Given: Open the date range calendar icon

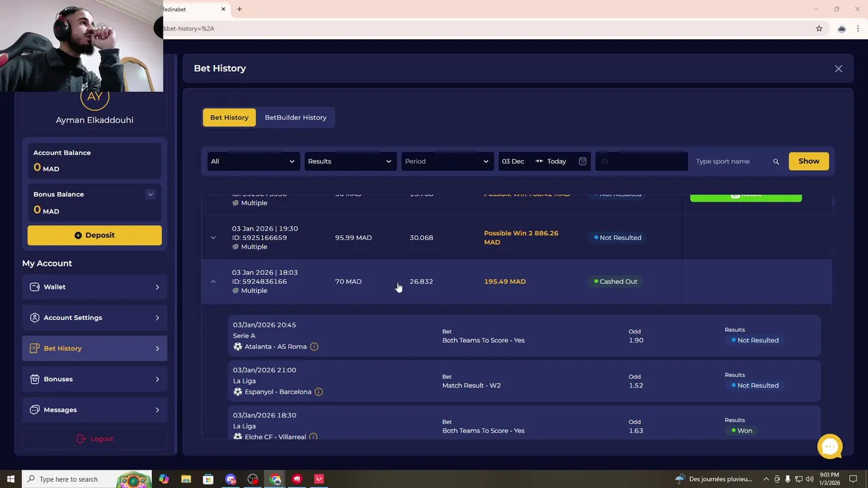Looking at the screenshot, I should coord(583,161).
